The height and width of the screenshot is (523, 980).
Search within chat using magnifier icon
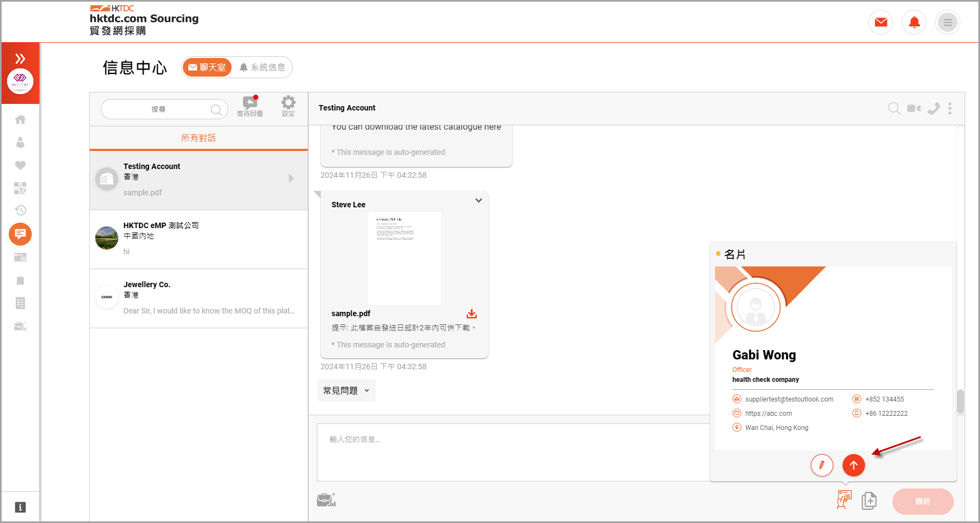[894, 108]
